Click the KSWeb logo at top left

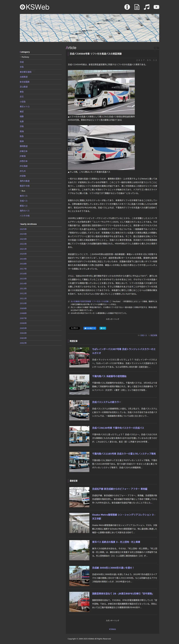point(34,7)
